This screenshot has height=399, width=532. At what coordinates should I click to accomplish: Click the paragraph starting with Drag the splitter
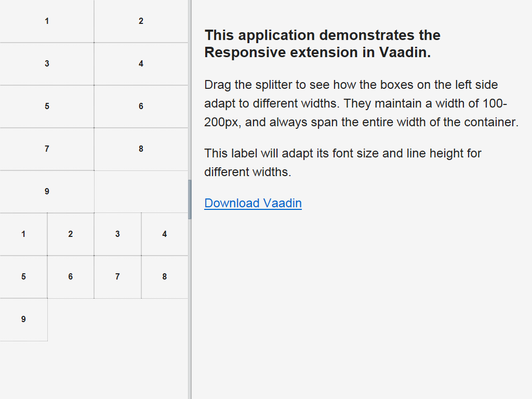[362, 103]
